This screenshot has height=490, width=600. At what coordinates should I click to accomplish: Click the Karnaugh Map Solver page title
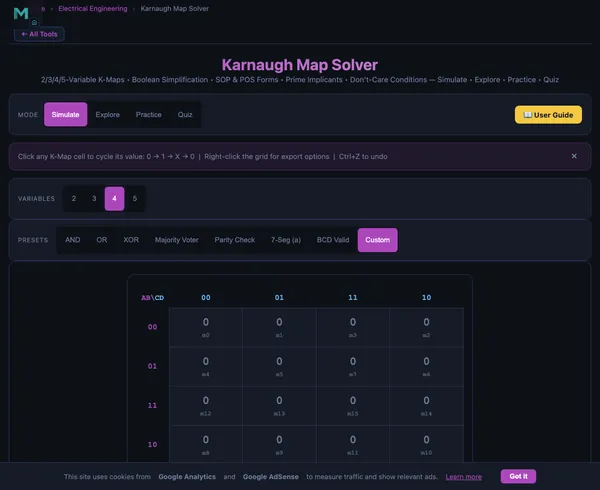[300, 65]
